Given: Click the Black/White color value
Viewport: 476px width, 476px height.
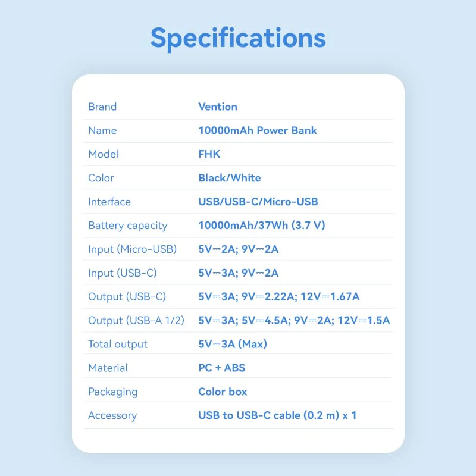Looking at the screenshot, I should [x=230, y=178].
